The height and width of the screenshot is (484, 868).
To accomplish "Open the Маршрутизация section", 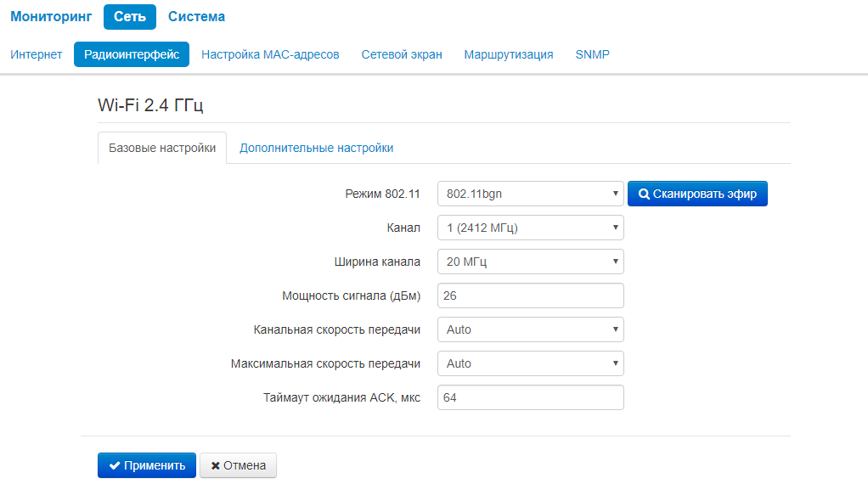I will pyautogui.click(x=508, y=54).
